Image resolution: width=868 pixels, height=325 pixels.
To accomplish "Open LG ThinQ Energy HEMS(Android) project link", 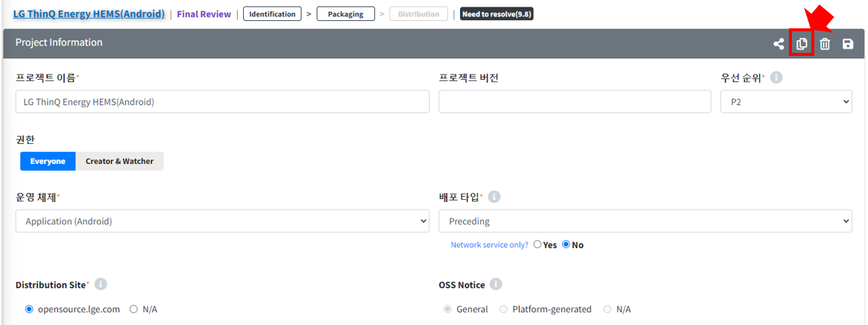I will pos(89,14).
